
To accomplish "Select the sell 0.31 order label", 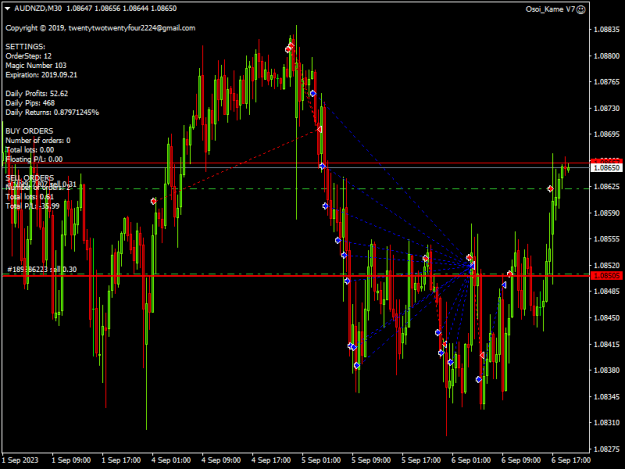I will click(42, 184).
